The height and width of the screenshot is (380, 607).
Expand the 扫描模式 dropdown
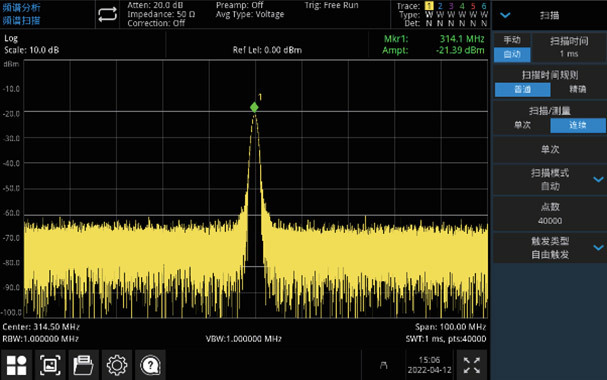tap(550, 180)
